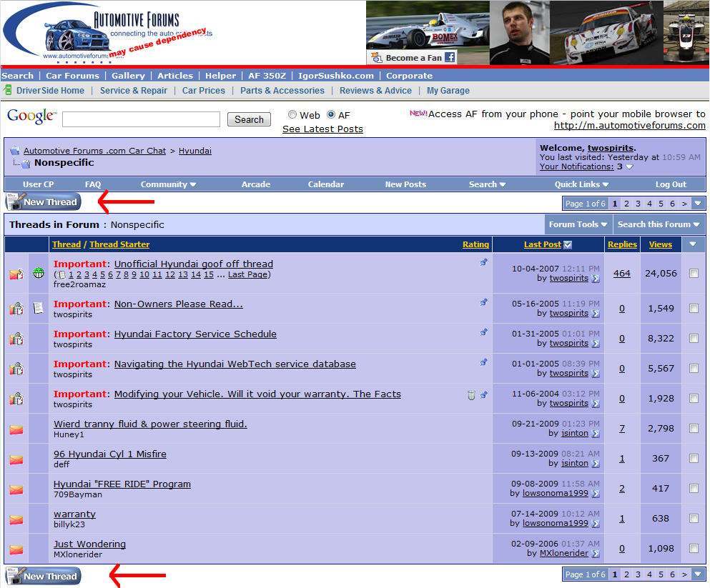Go to Car Forums in top navigation
710x588 pixels.
coord(72,76)
